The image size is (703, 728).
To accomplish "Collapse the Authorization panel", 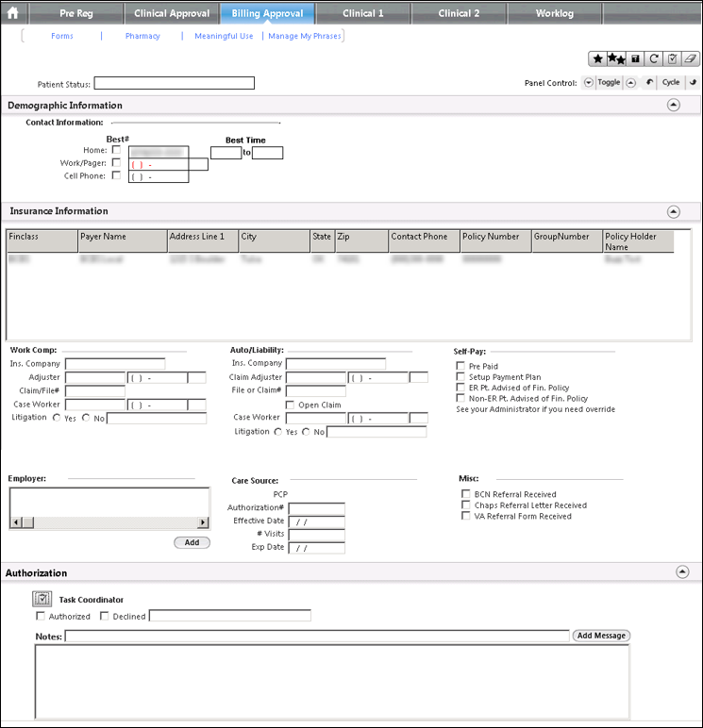I will (682, 571).
